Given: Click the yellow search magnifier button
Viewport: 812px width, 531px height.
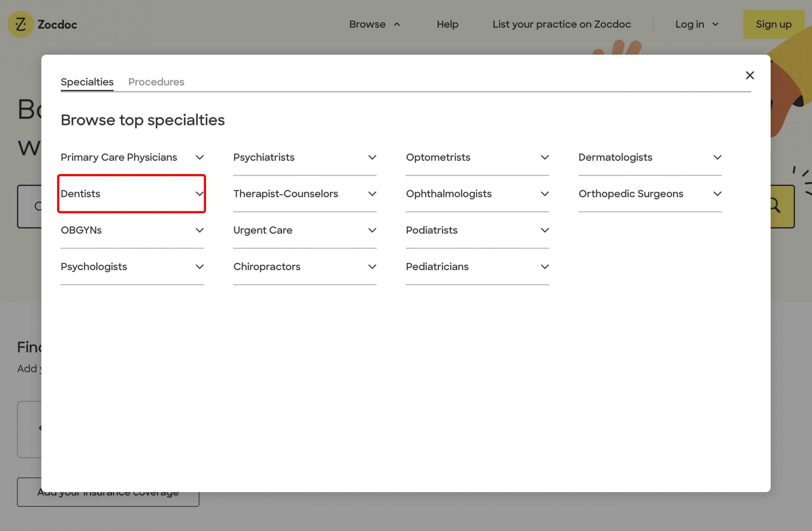Looking at the screenshot, I should (781, 206).
